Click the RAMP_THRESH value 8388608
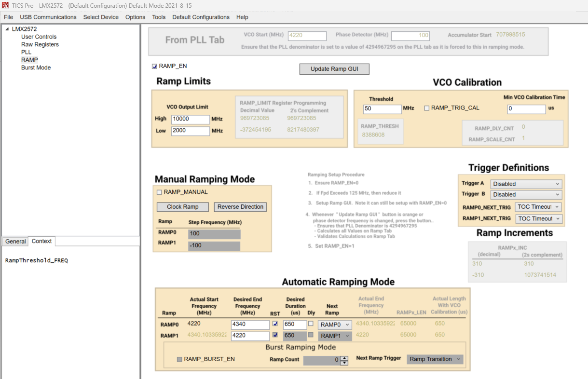Screen dimensions: 588x379 pos(373,135)
